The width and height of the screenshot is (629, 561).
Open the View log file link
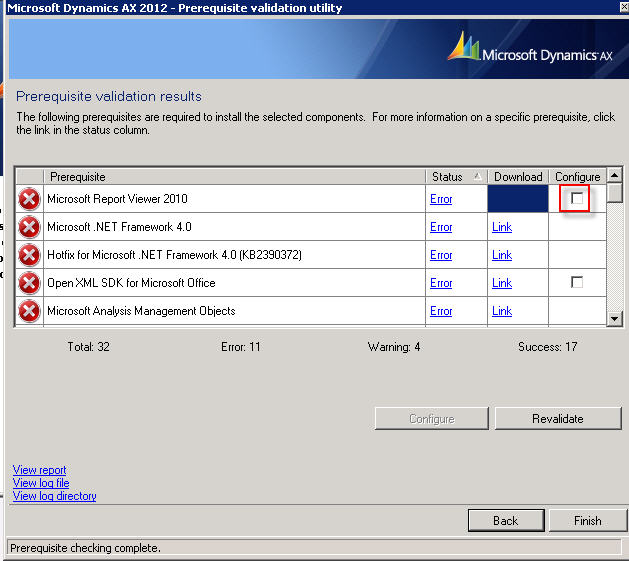(x=41, y=483)
